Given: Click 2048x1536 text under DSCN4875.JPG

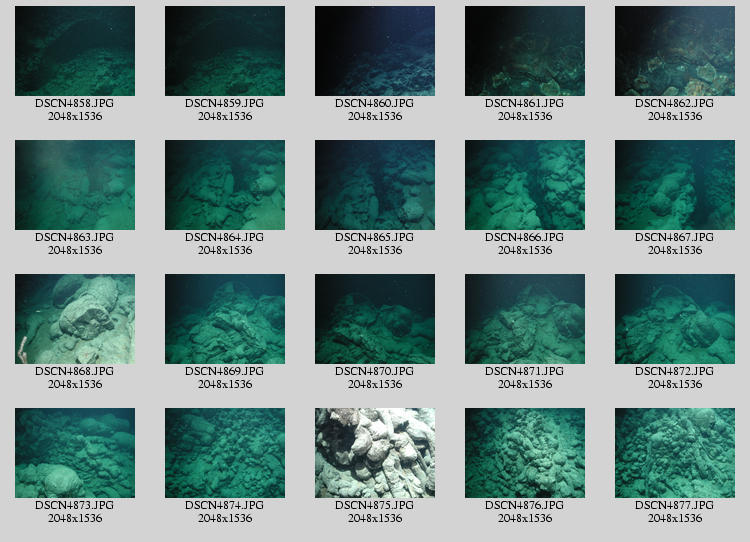Looking at the screenshot, I should point(375,518).
